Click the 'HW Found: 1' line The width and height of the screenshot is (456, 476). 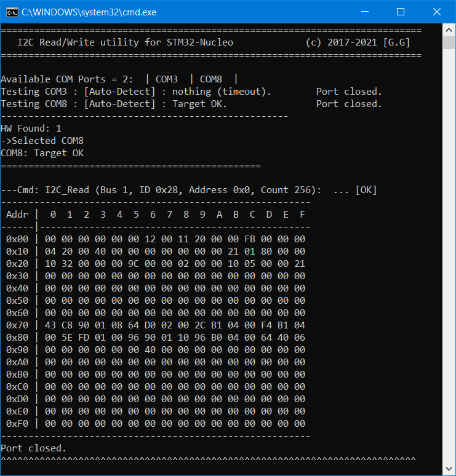[x=31, y=129]
